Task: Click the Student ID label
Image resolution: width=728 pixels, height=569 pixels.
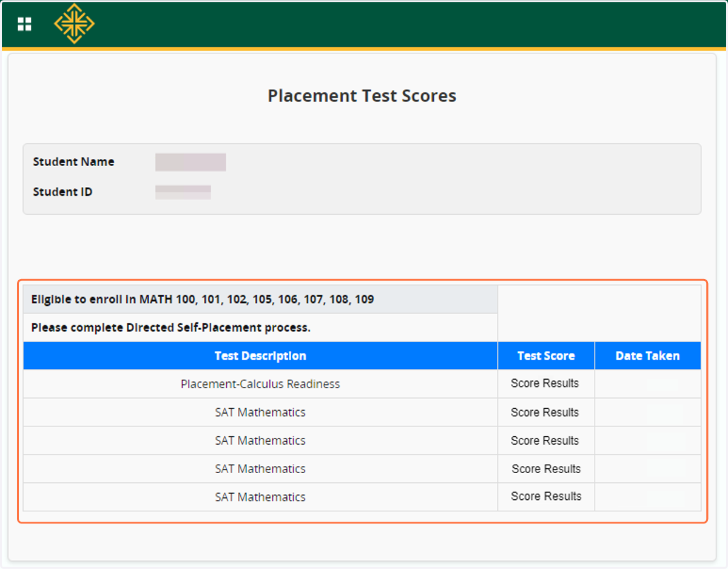Action: (x=62, y=192)
